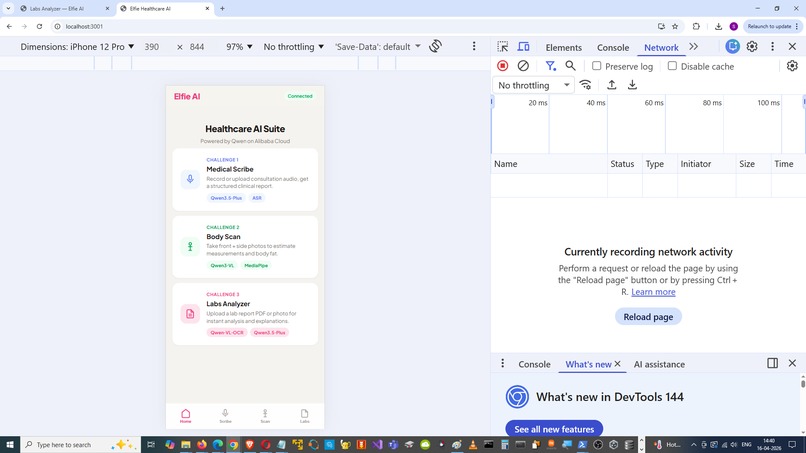Open device toolbar more options menu
This screenshot has height=453, width=806.
click(x=474, y=46)
